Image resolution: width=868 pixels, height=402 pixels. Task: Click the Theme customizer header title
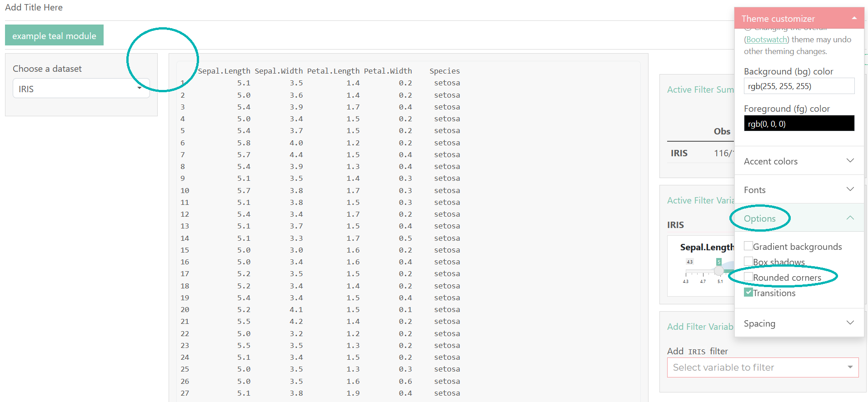click(x=778, y=19)
